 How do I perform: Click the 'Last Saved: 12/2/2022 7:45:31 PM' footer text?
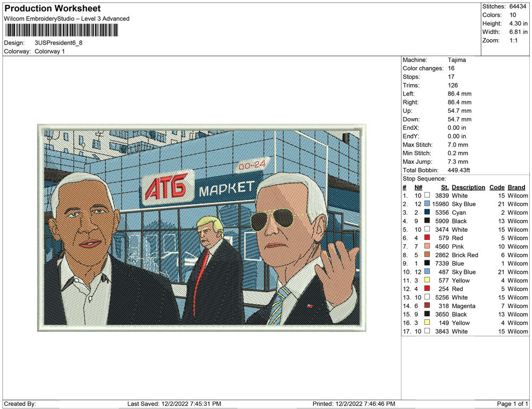174,404
